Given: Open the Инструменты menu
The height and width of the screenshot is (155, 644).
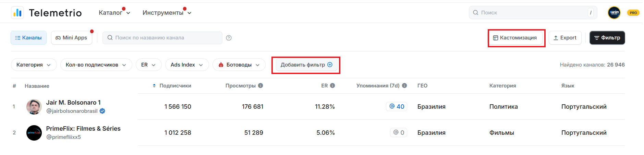Looking at the screenshot, I should (167, 13).
